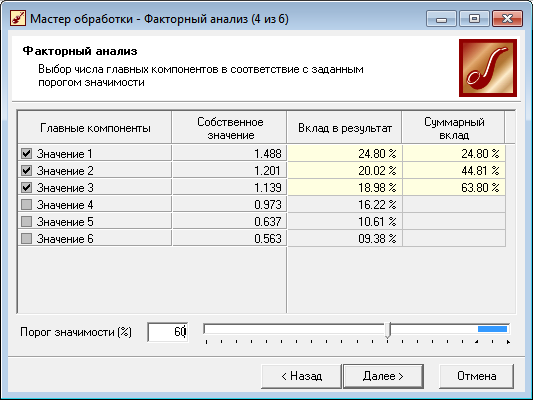Uncheck the Значение 3 checkbox
533x400 pixels.
point(27,187)
